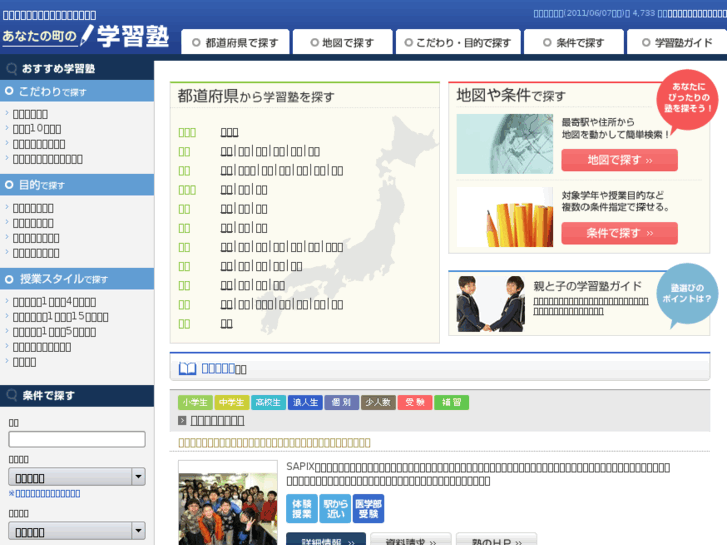Image resolution: width=727 pixels, height=545 pixels.
Task: Open the first dropdown in the 条件で探す sidebar form
Action: (x=77, y=477)
